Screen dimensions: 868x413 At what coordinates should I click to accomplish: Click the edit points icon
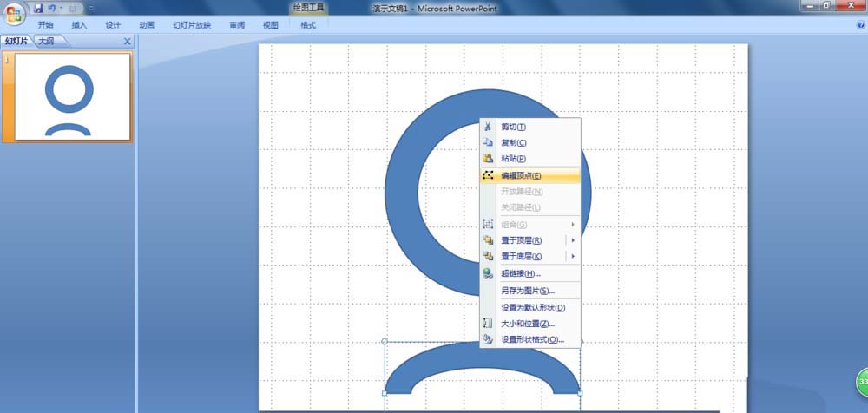(488, 175)
